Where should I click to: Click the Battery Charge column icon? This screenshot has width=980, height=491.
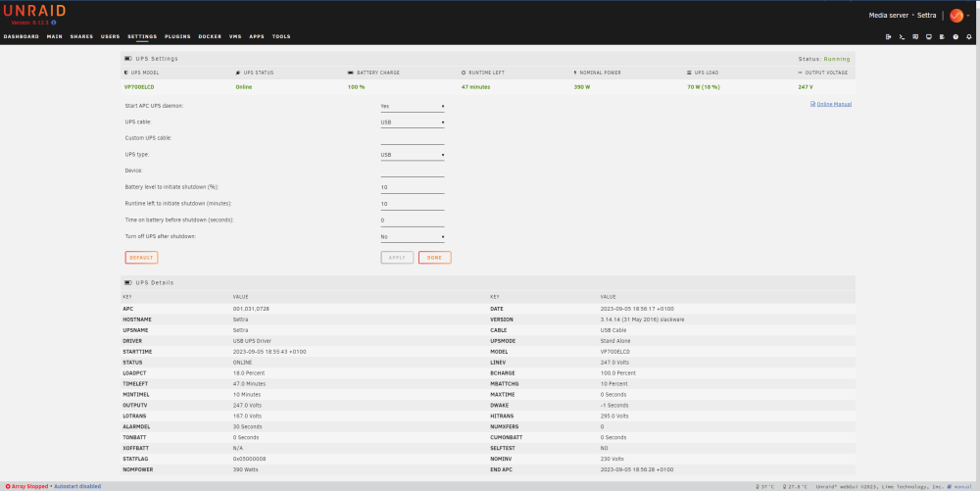(351, 73)
